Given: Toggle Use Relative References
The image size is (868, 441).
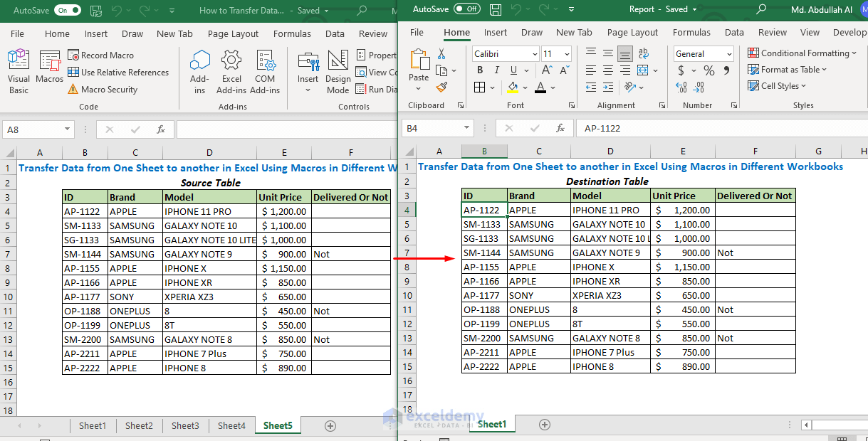Looking at the screenshot, I should point(118,73).
